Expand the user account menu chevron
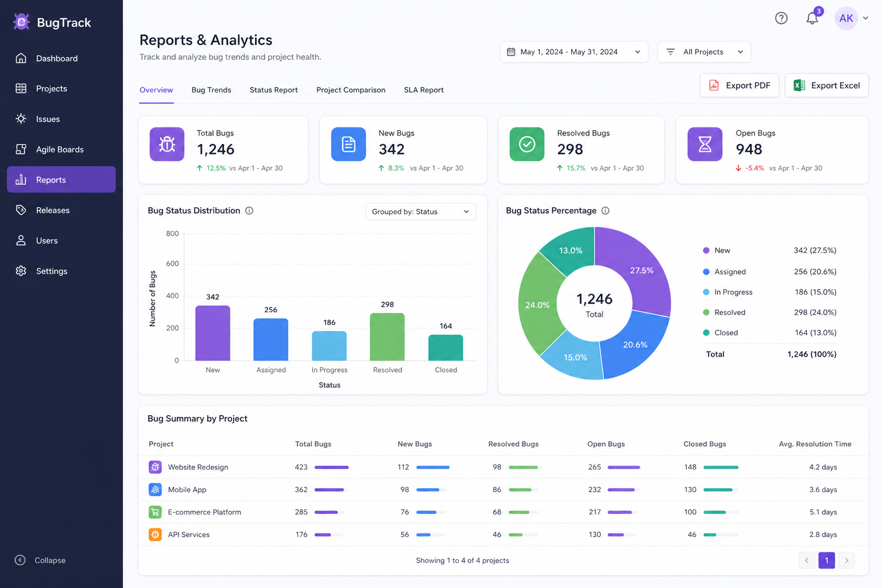 tap(865, 18)
